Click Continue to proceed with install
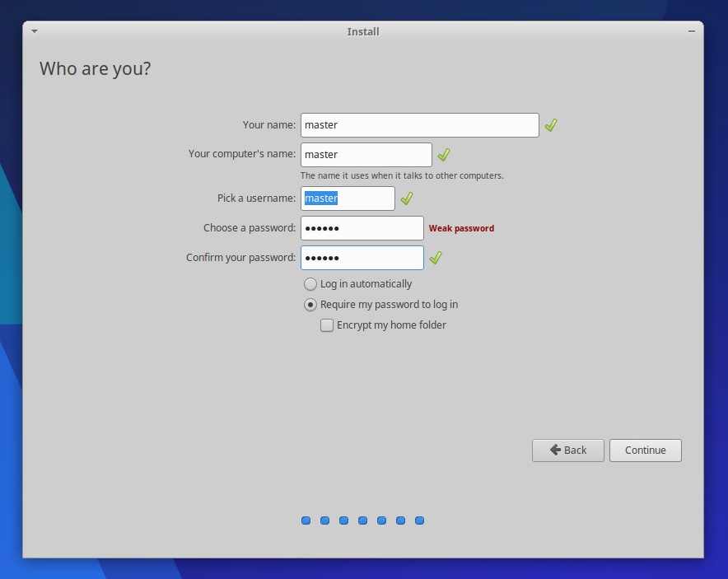Screen dimensions: 728x579 (646, 451)
